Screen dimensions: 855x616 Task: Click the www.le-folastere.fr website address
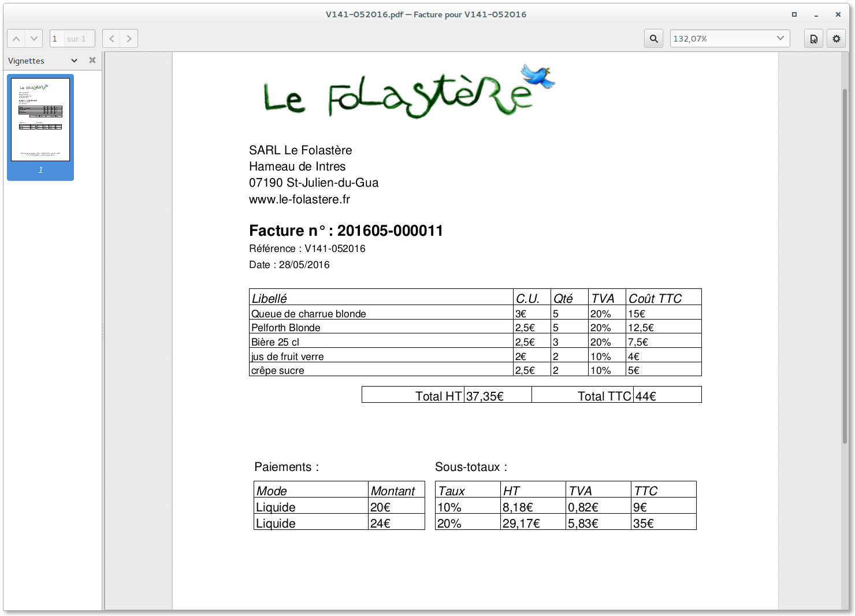299,199
